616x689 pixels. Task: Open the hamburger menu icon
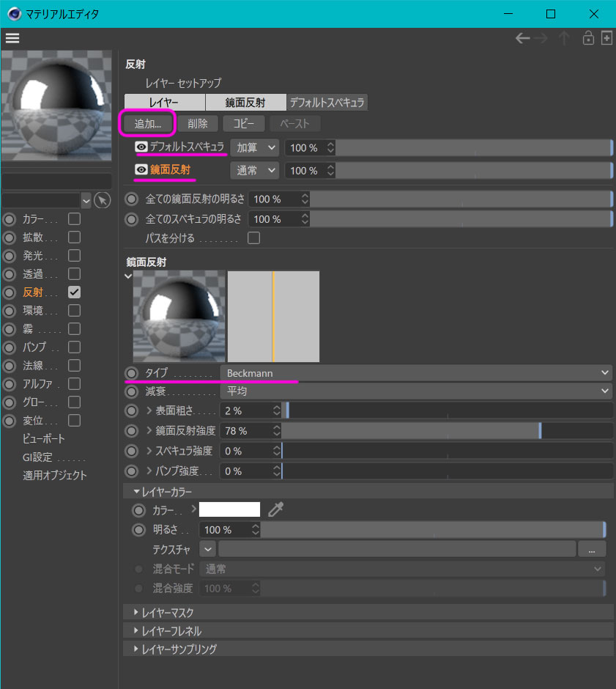coord(12,38)
